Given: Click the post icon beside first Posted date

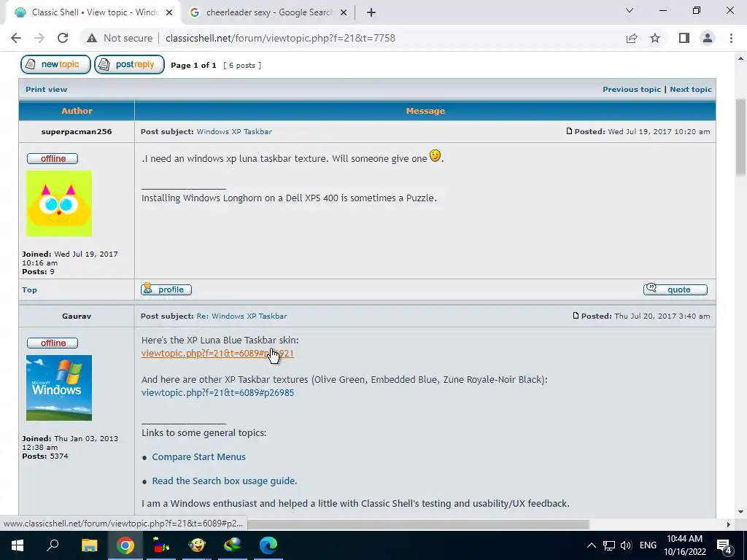Looking at the screenshot, I should pyautogui.click(x=569, y=131).
